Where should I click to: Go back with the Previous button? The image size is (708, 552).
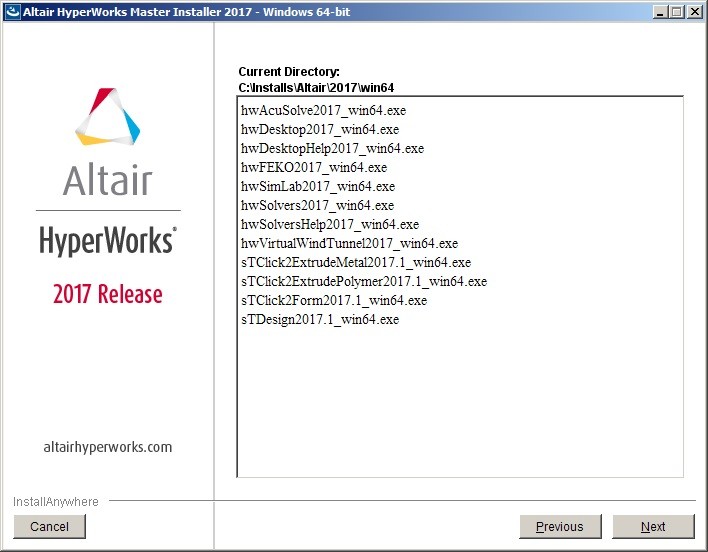point(560,526)
